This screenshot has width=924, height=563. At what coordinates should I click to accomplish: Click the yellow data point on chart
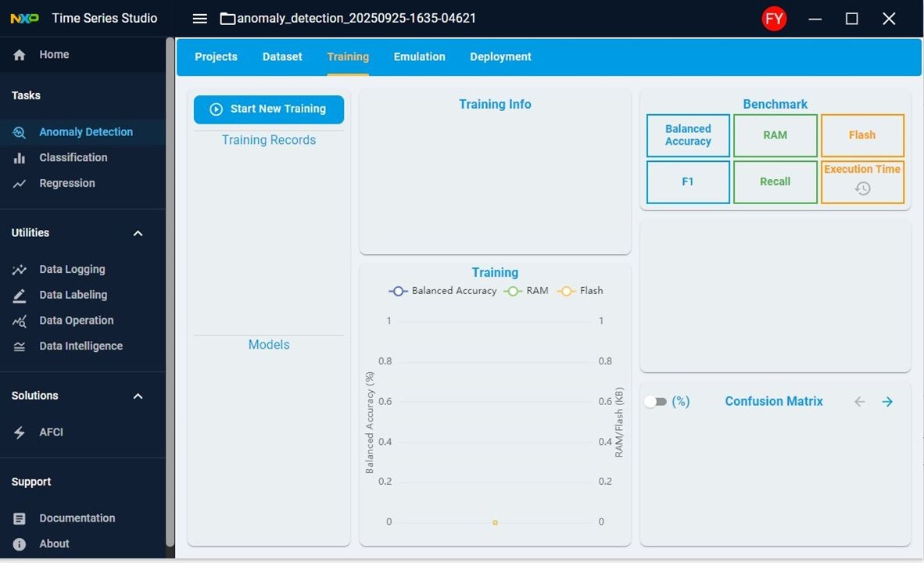point(495,522)
